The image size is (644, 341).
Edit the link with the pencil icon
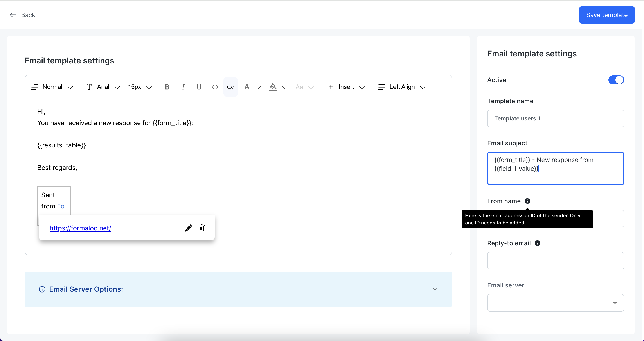coord(188,228)
